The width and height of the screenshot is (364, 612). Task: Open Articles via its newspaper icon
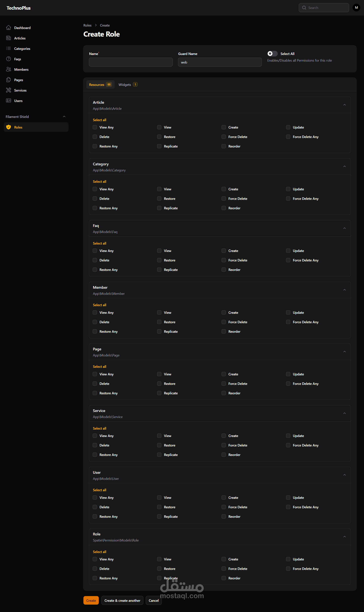tap(9, 38)
